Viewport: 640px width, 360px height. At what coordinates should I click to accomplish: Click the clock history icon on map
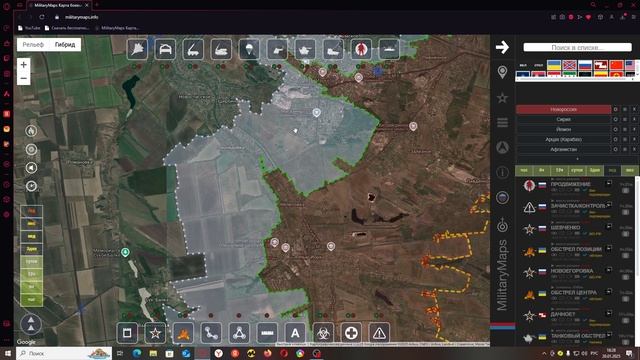pos(31,186)
